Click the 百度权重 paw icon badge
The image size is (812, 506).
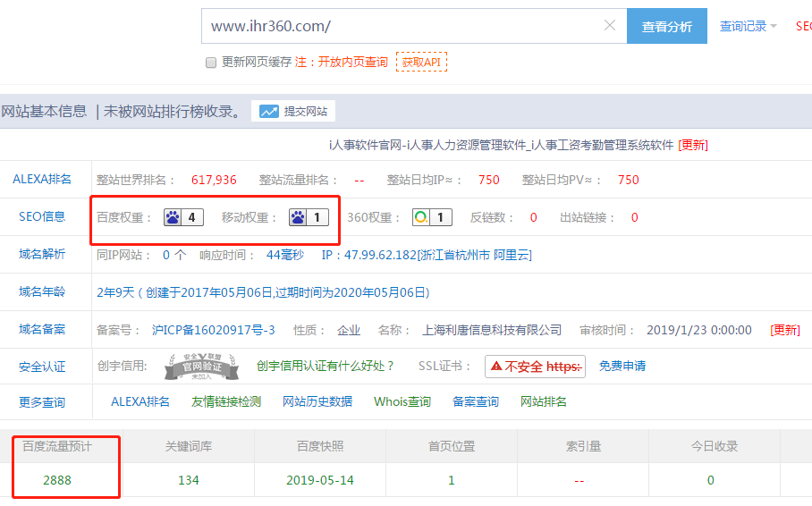[184, 217]
